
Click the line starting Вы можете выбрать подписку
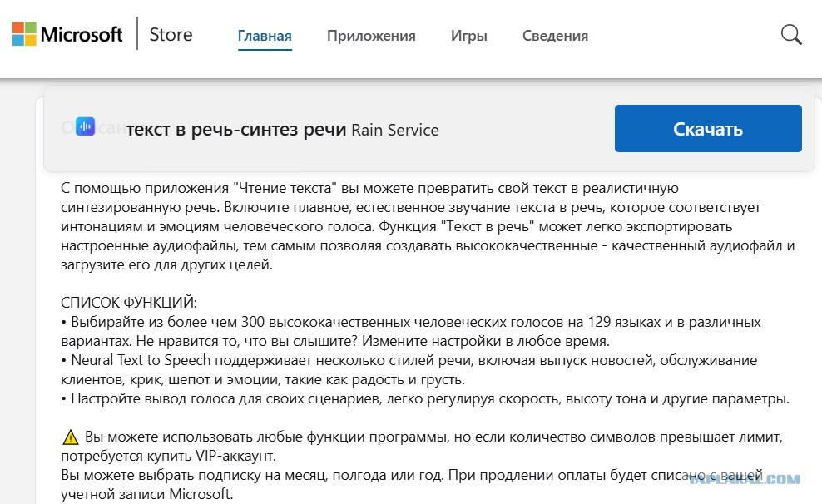click(x=412, y=475)
